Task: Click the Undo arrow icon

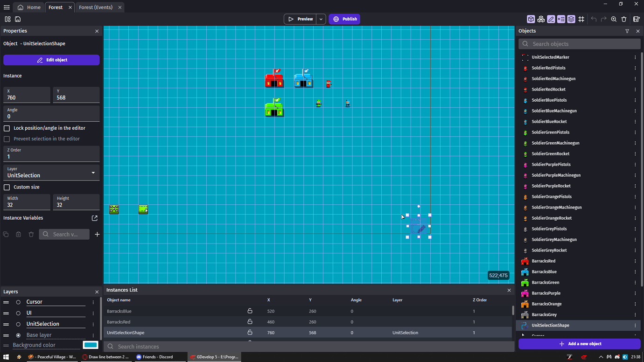Action: (594, 19)
